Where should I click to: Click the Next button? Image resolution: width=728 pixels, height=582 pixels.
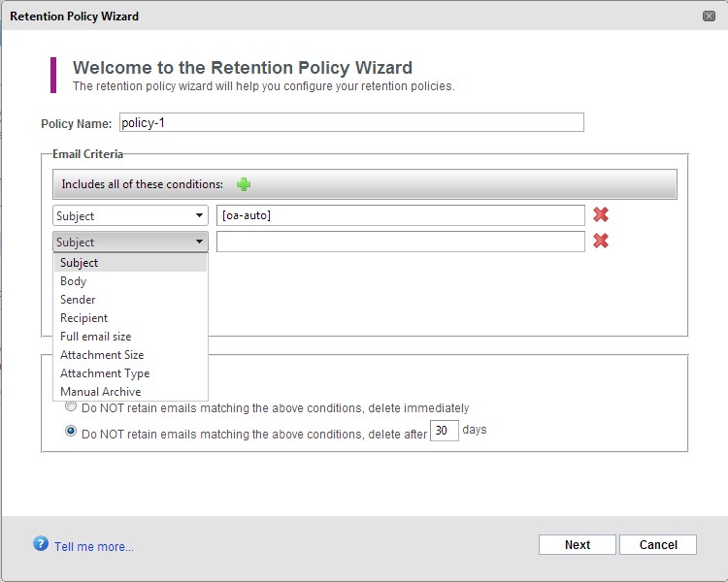578,545
